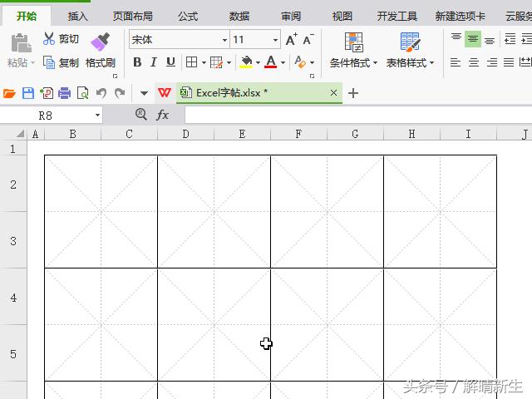Click the zoom lookup icon by formula bar

[x=141, y=115]
